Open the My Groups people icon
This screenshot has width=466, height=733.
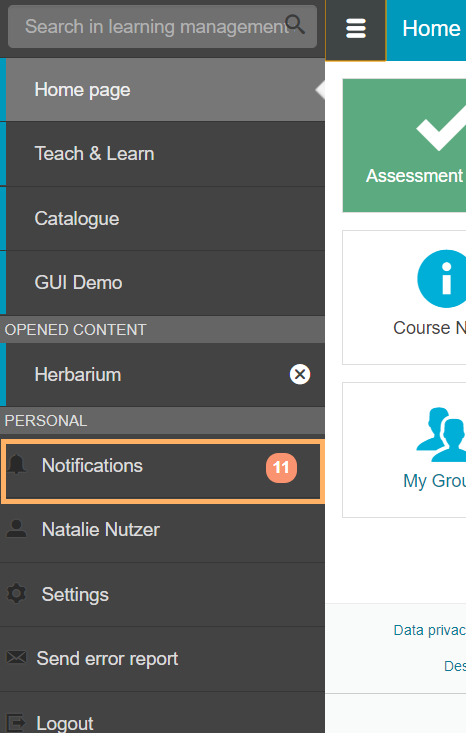441,435
